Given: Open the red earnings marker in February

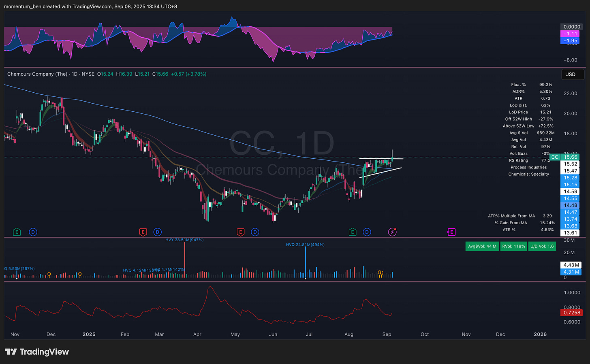Looking at the screenshot, I should [143, 232].
